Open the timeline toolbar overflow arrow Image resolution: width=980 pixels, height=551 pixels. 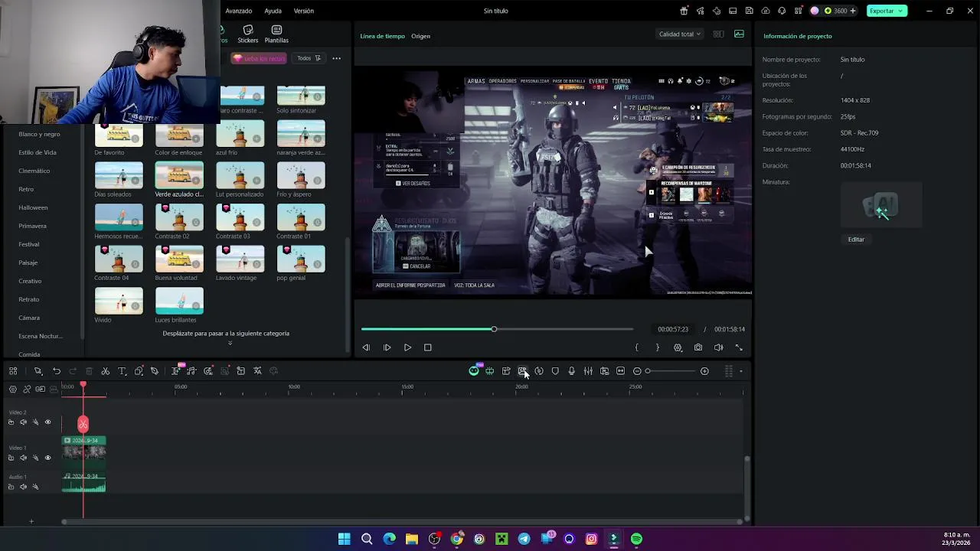pos(740,371)
